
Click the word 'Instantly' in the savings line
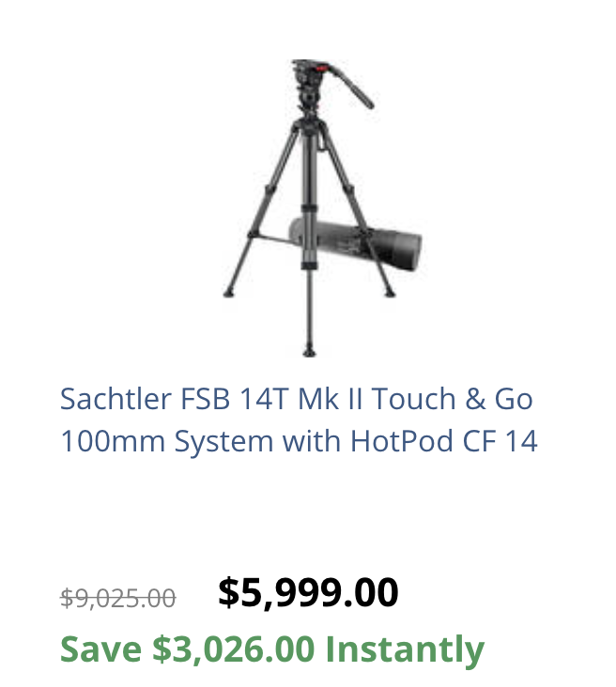click(x=405, y=650)
